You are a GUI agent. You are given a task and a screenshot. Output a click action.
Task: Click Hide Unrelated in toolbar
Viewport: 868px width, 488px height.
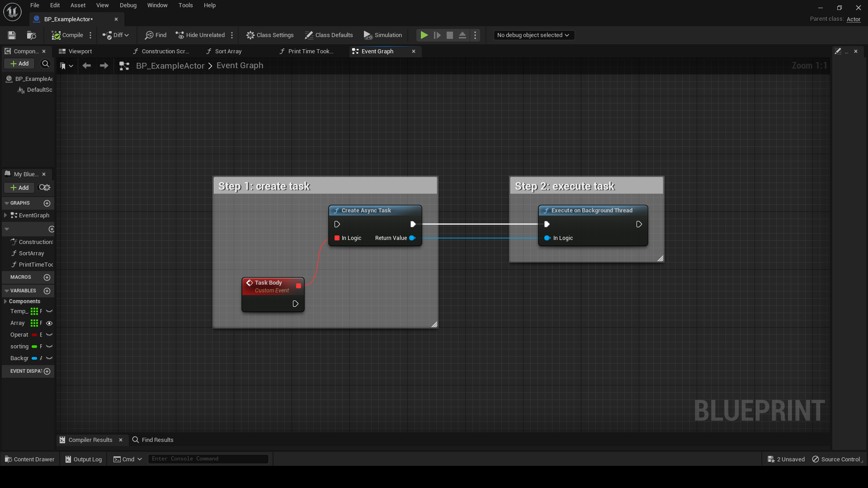pyautogui.click(x=200, y=35)
